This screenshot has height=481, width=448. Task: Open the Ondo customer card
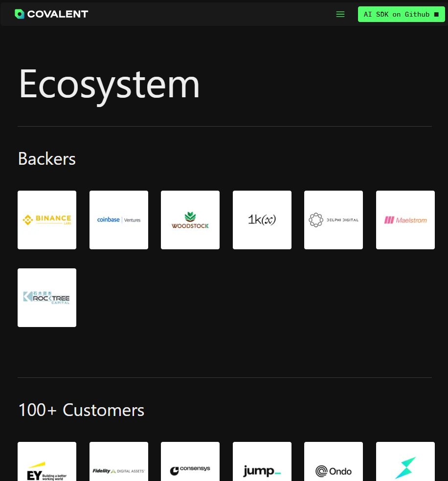coord(334,461)
